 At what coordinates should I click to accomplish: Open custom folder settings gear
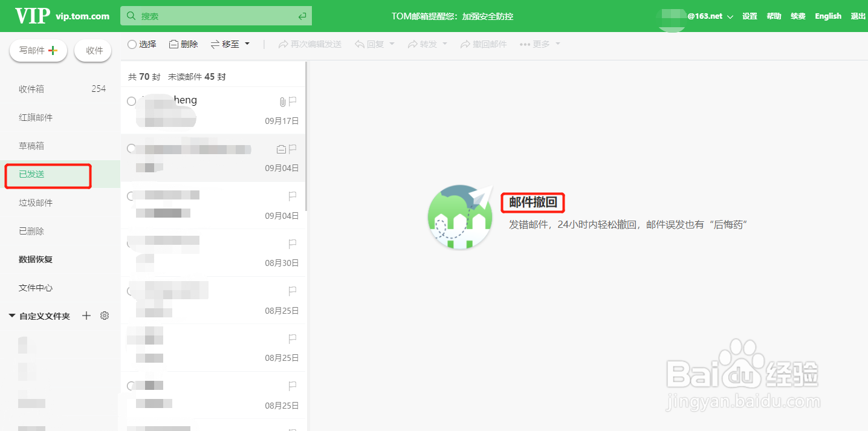pos(105,316)
